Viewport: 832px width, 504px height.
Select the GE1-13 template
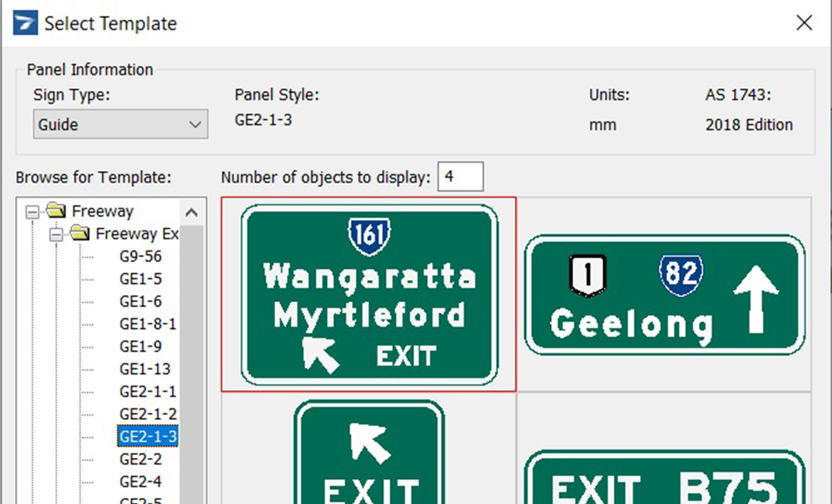pos(144,369)
